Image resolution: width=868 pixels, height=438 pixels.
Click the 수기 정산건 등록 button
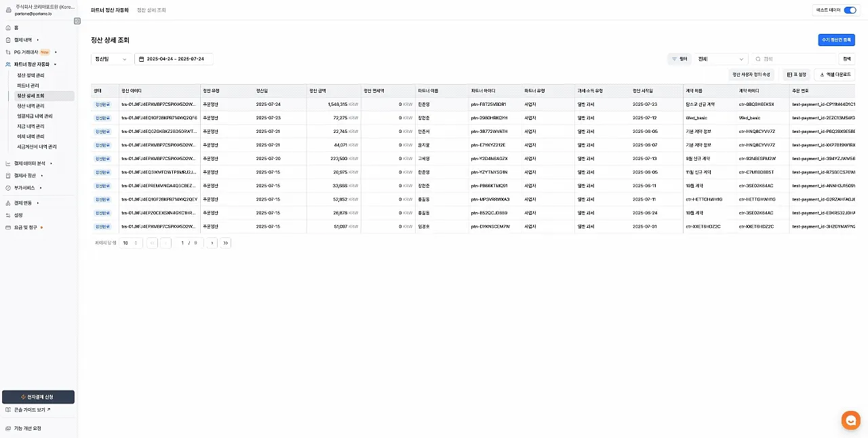pos(836,40)
